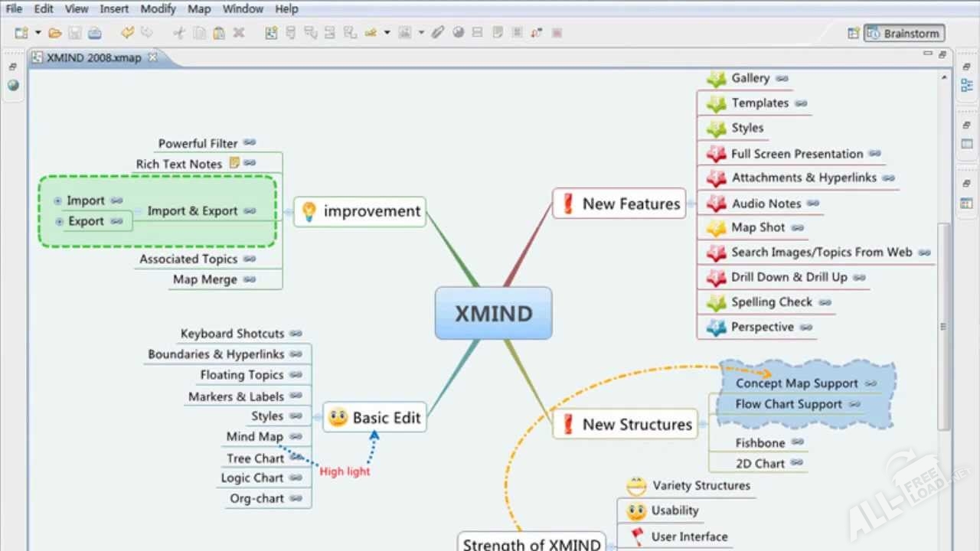Image resolution: width=980 pixels, height=551 pixels.
Task: Open the dropdown arrow beside the image icon
Action: click(x=421, y=33)
